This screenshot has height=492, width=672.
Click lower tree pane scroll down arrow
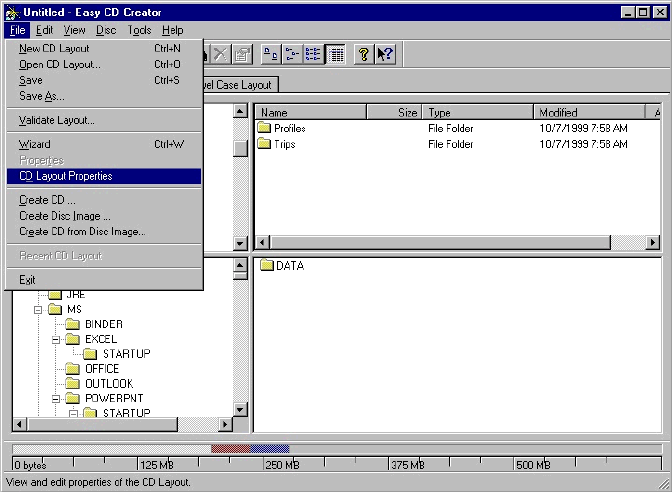tap(240, 409)
